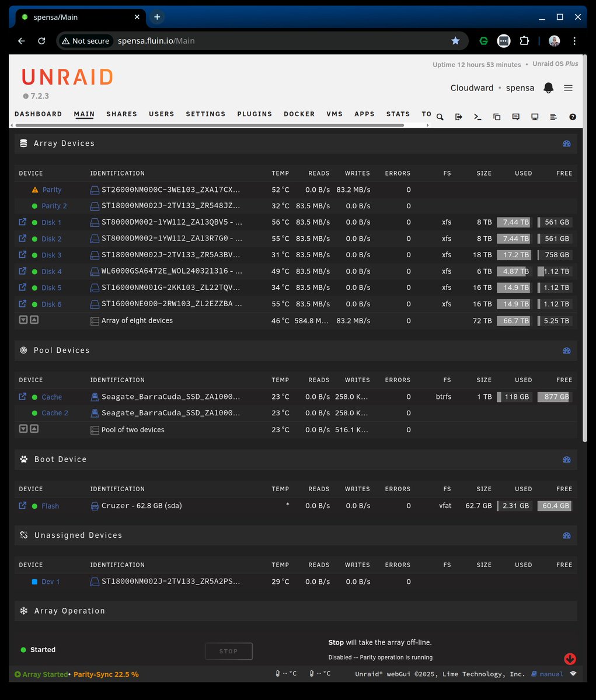Click the browser bookmark star icon
The height and width of the screenshot is (700, 596).
click(x=455, y=41)
